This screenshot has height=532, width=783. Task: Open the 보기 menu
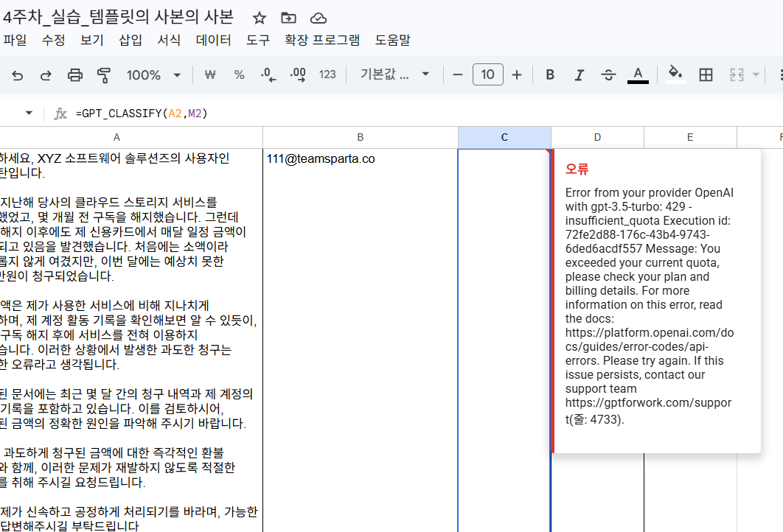[92, 40]
